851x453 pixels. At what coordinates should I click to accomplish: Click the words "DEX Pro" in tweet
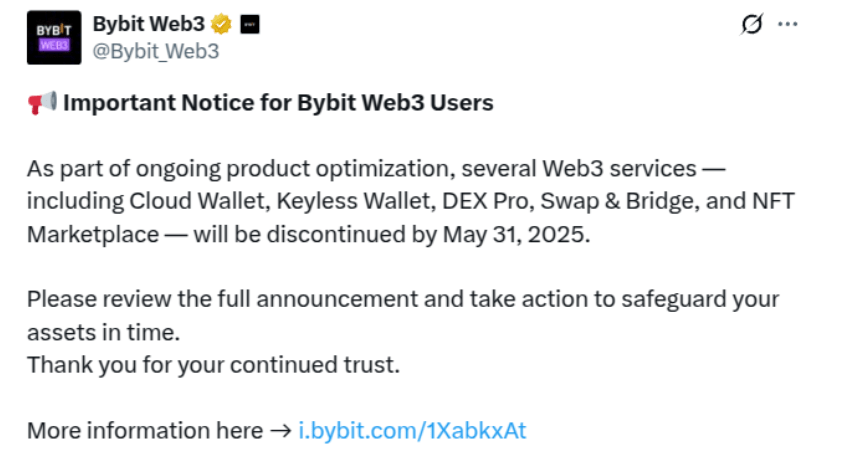click(x=485, y=201)
